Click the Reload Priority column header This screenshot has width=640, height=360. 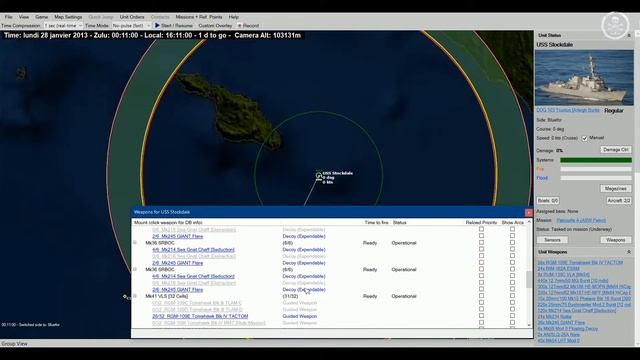481,222
